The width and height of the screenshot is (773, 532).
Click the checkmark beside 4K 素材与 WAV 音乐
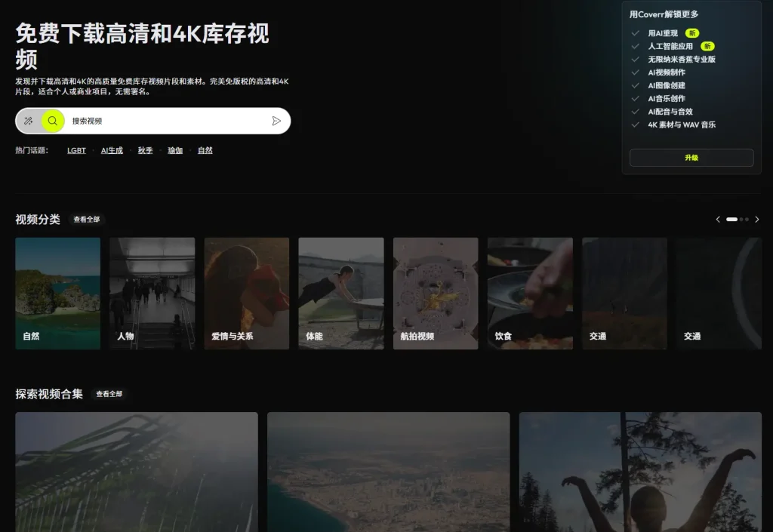click(636, 125)
